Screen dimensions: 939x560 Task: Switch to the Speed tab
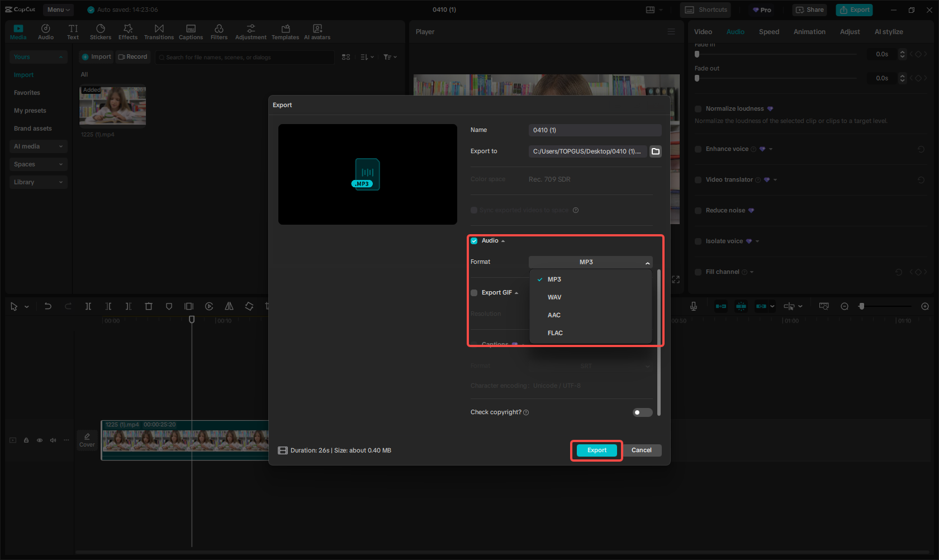(769, 32)
